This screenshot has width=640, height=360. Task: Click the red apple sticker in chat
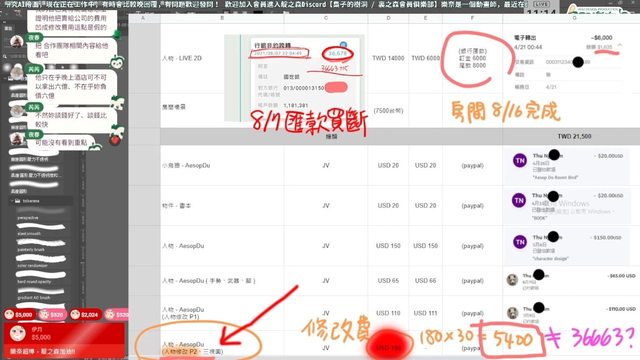point(116,140)
